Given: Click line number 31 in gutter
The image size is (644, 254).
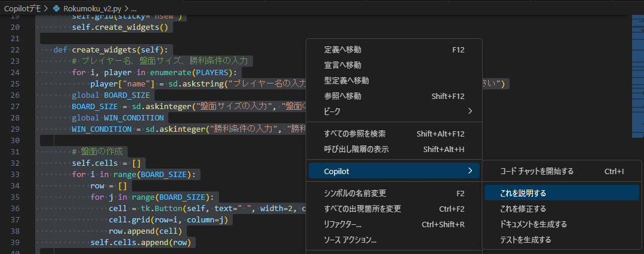Looking at the screenshot, I should pos(14,151).
